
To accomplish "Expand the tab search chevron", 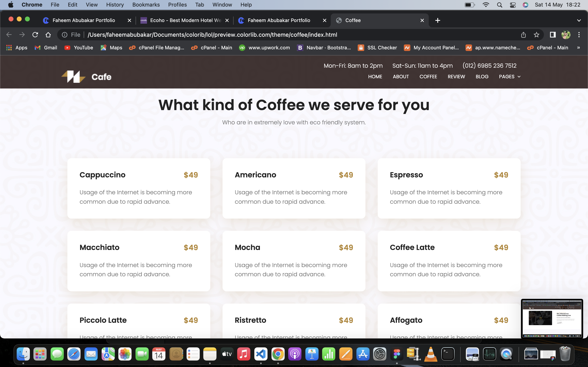I will (579, 20).
